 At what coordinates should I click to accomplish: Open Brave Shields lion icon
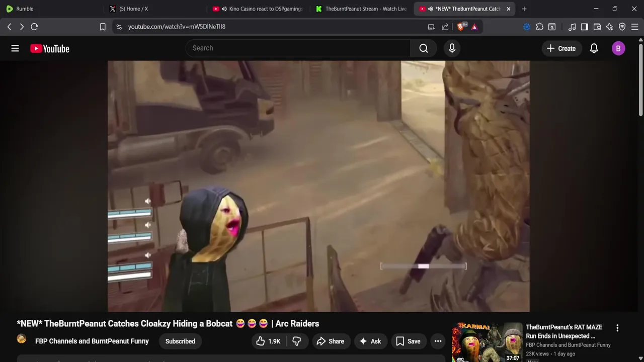pos(461,27)
